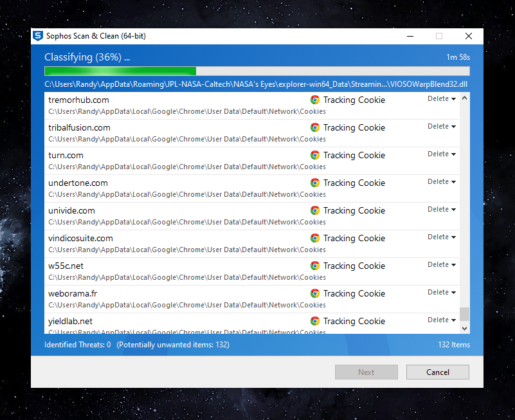Click the cookie file path under tremorhub.com
Screen dimensions: 515x420
(187, 111)
